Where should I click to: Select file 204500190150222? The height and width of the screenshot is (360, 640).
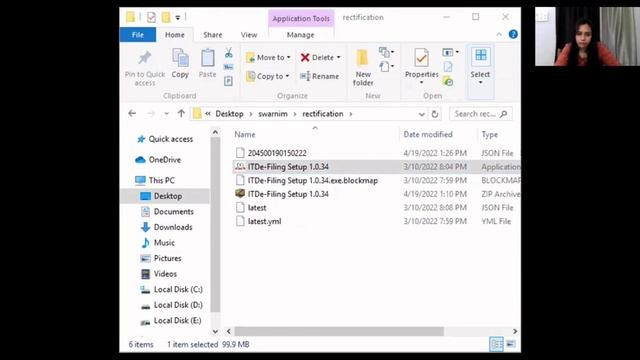(277, 153)
